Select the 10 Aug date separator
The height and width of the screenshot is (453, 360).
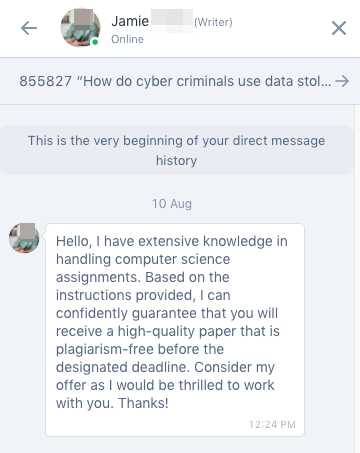click(x=172, y=204)
